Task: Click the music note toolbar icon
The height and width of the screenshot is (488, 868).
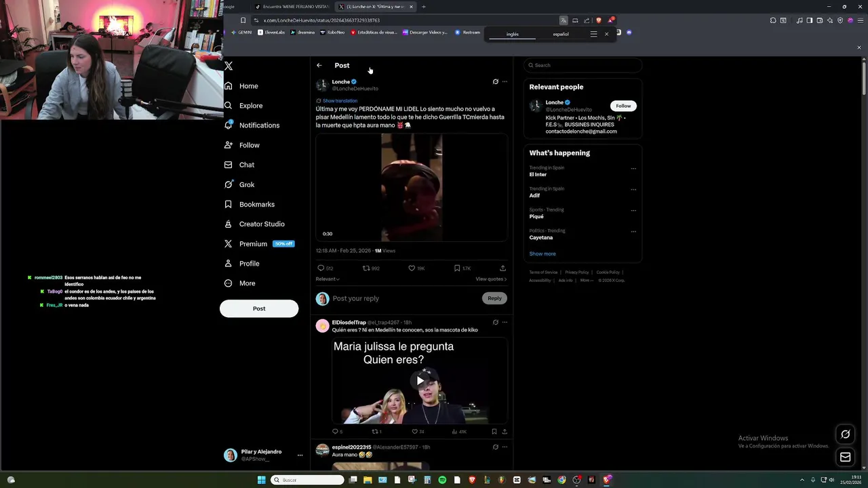Action: [801, 20]
